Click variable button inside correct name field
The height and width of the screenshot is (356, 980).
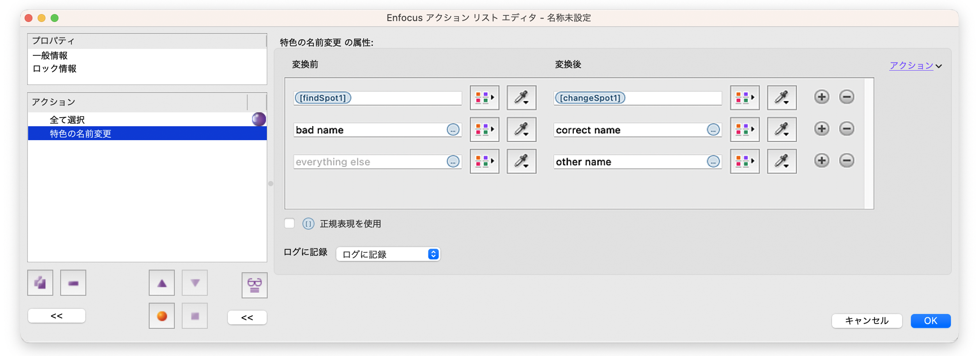[x=713, y=130]
